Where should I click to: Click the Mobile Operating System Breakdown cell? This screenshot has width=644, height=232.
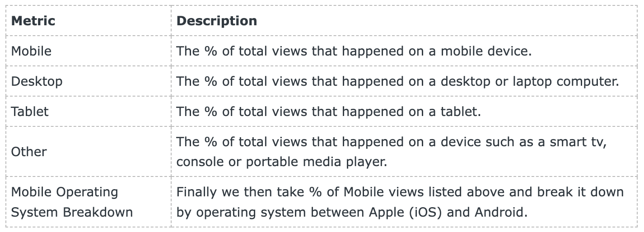click(71, 202)
